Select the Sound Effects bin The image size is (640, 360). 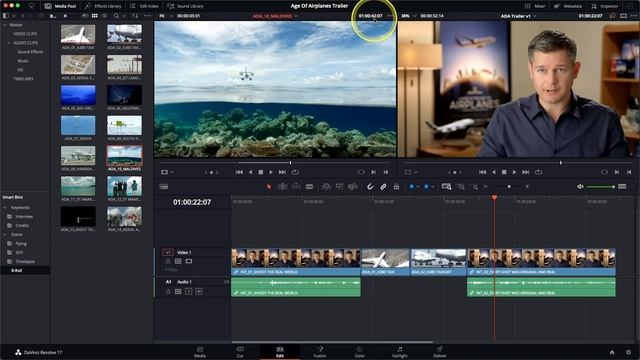click(x=30, y=52)
